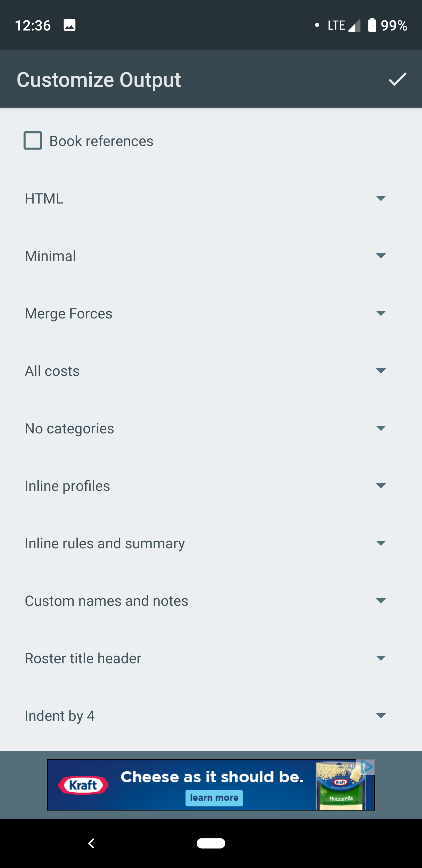Tap the Book references label text

pyautogui.click(x=101, y=141)
